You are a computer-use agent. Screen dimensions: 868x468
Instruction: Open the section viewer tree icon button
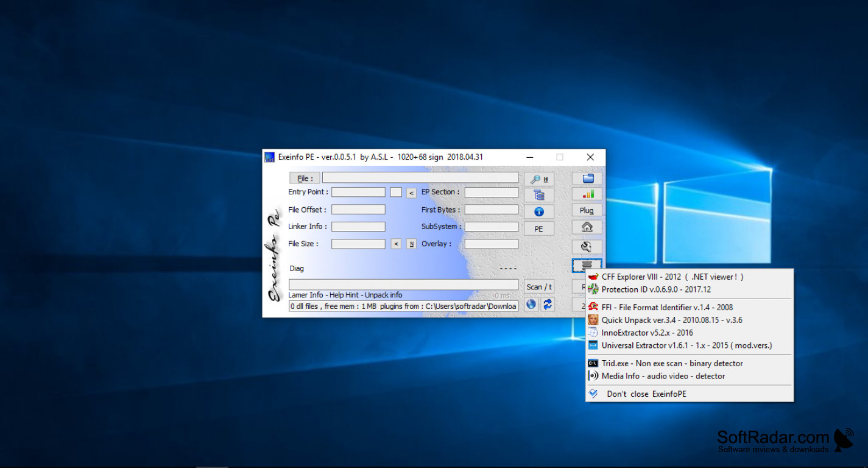(x=539, y=195)
